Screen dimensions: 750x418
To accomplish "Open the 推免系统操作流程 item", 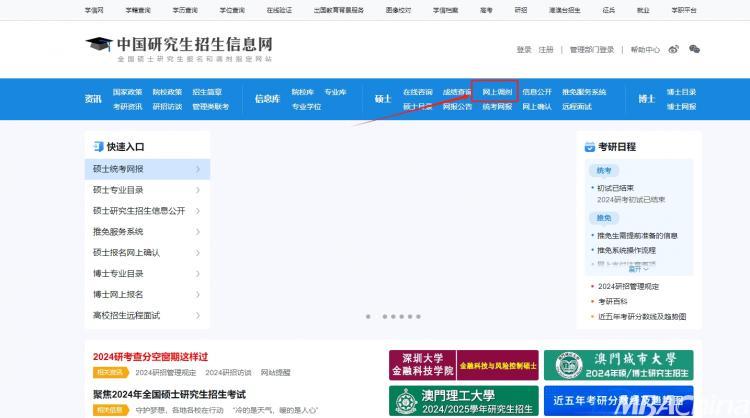I will [x=626, y=250].
